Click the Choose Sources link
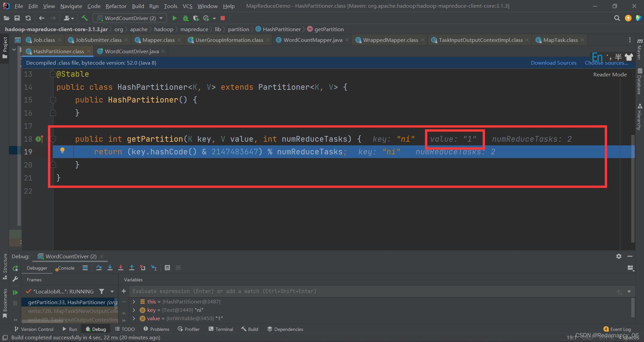 pyautogui.click(x=606, y=63)
